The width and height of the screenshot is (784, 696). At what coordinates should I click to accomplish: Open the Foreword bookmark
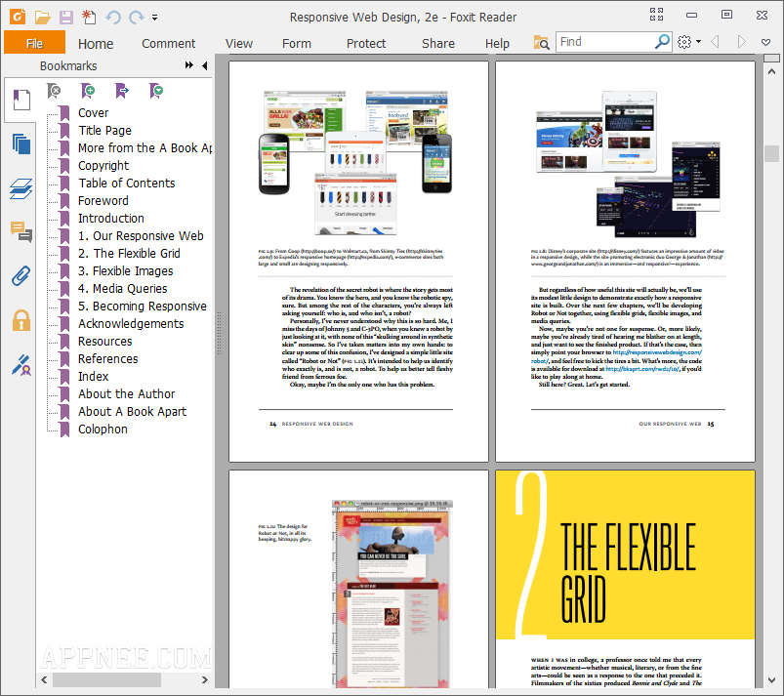click(103, 200)
